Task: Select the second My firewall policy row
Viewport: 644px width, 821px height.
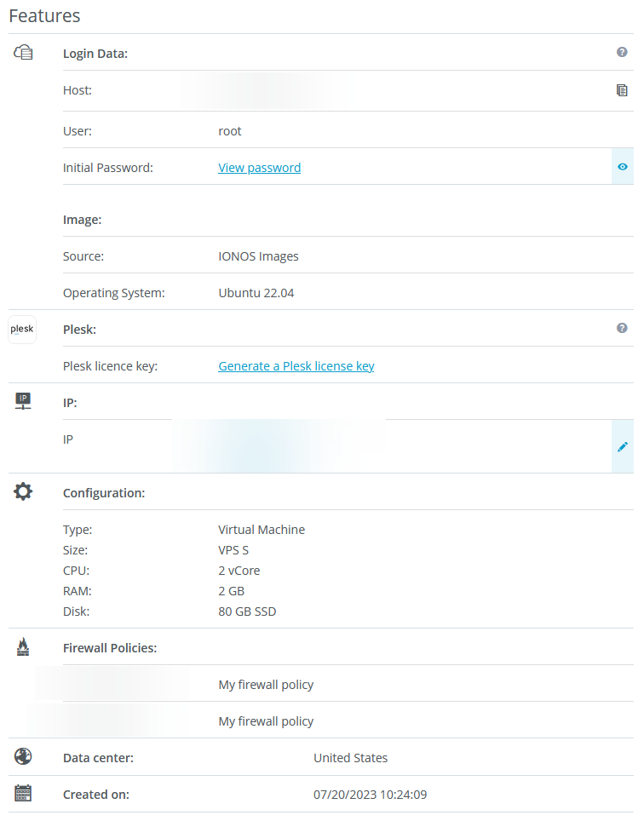Action: [266, 721]
